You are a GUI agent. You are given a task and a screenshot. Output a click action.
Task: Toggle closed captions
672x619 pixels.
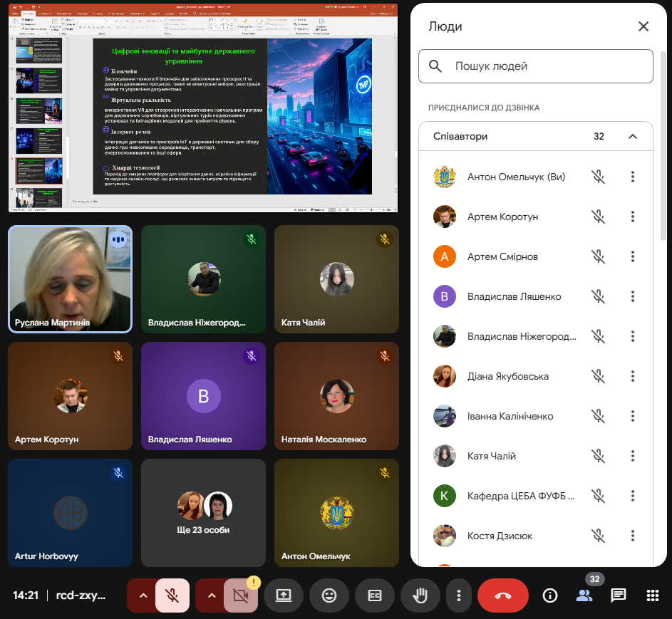(374, 595)
